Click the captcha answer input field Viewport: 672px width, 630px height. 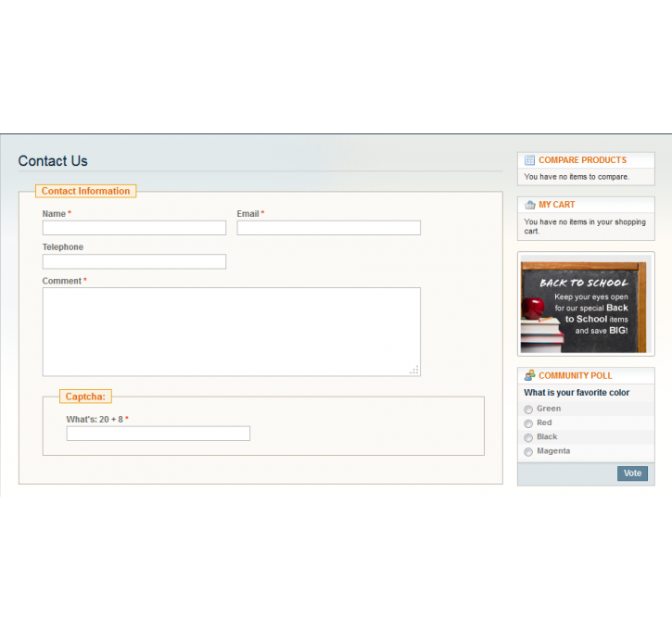click(158, 434)
